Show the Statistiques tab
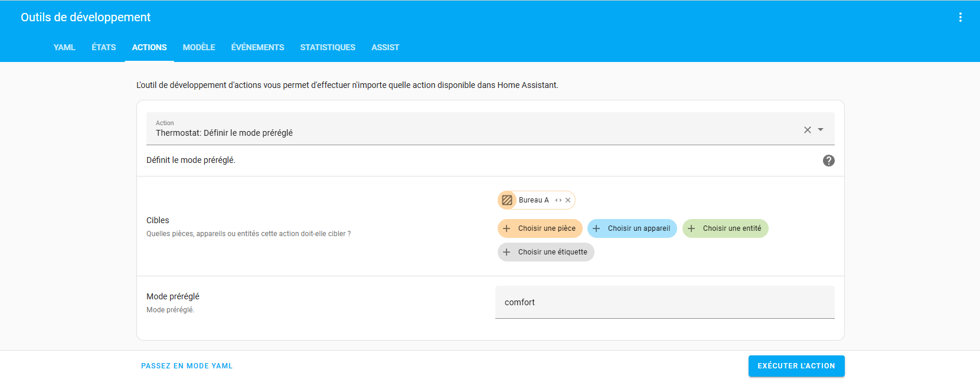 [x=328, y=47]
